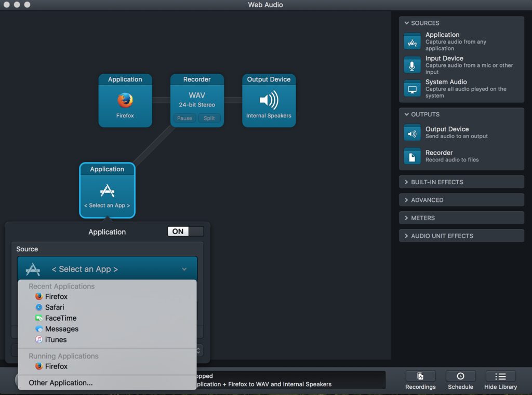The width and height of the screenshot is (532, 395).
Task: Toggle the Application block ON switch
Action: pos(185,231)
